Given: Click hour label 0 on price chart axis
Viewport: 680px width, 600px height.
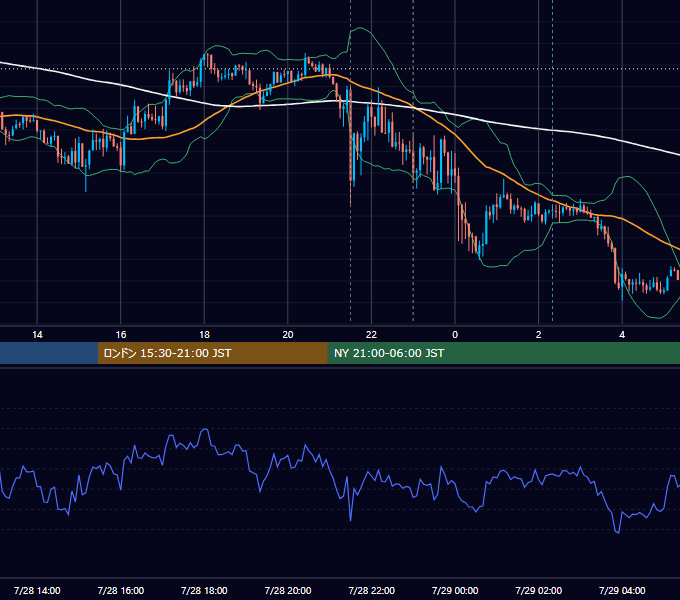Looking at the screenshot, I should [x=455, y=335].
